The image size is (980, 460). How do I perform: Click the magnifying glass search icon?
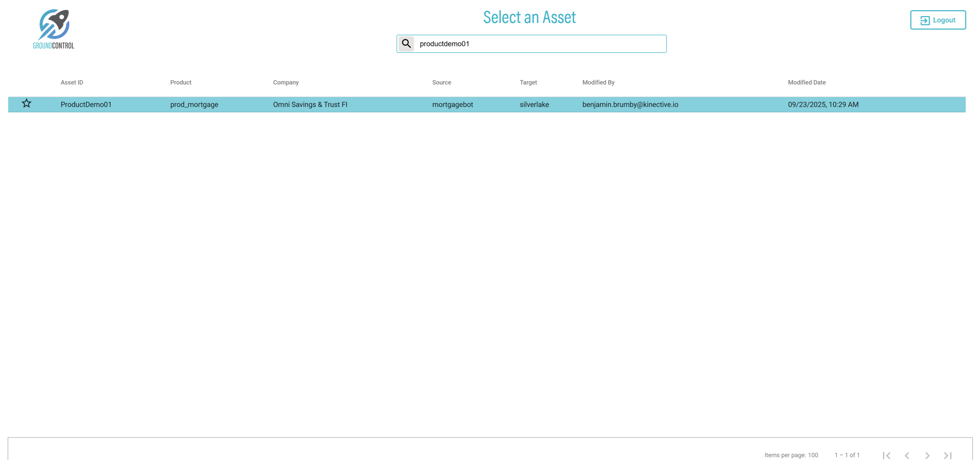[406, 44]
